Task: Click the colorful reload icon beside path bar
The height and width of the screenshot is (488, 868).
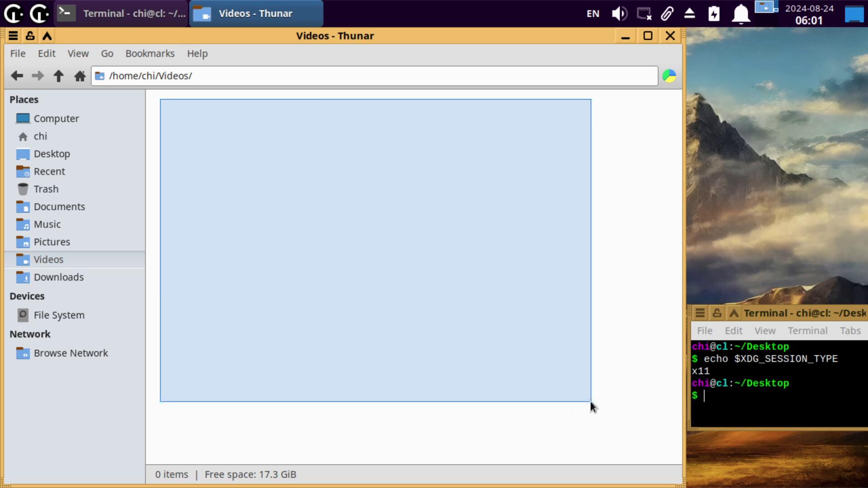Action: click(669, 76)
